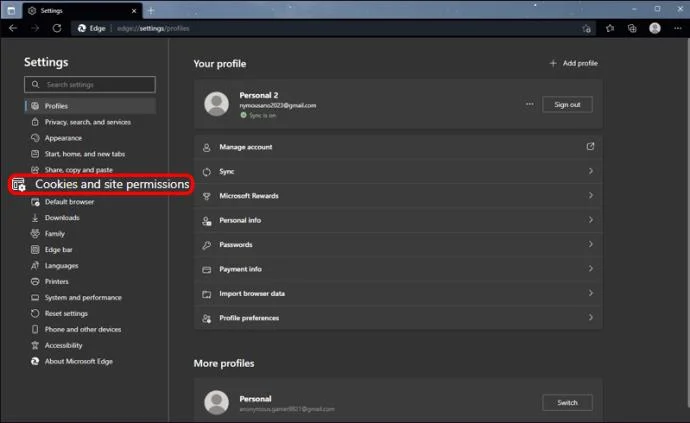690x423 pixels.
Task: Click the Personal 2 profile avatar
Action: click(217, 104)
